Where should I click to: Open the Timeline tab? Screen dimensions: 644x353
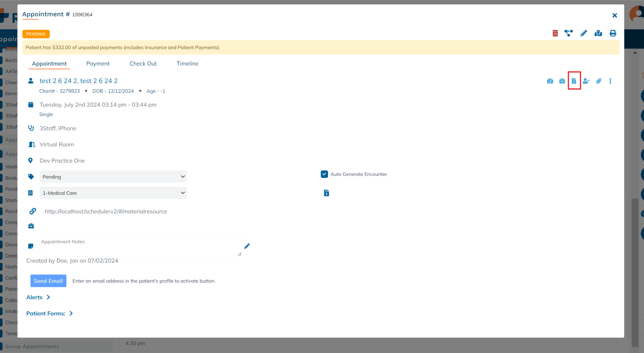tap(187, 64)
